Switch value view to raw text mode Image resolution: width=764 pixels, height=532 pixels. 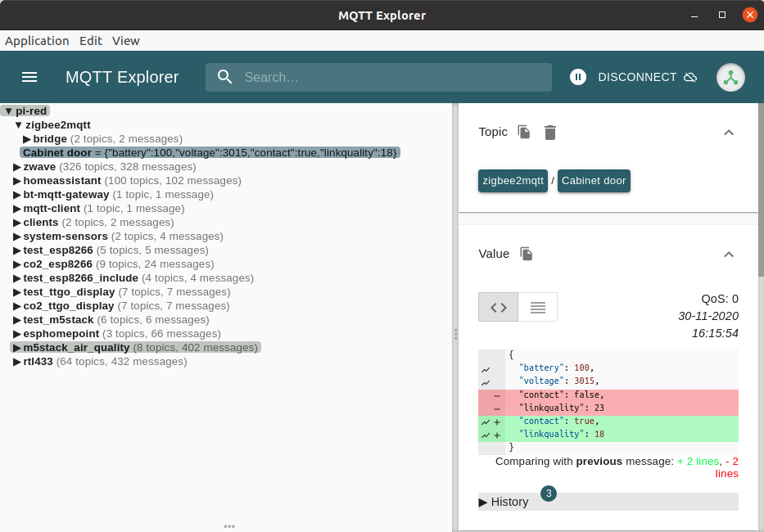click(x=538, y=307)
